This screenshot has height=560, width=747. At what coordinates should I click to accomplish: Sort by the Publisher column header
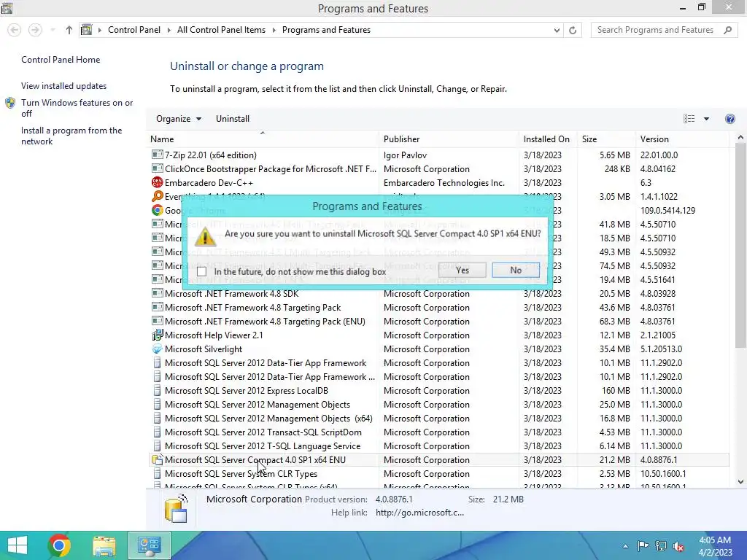(x=449, y=139)
